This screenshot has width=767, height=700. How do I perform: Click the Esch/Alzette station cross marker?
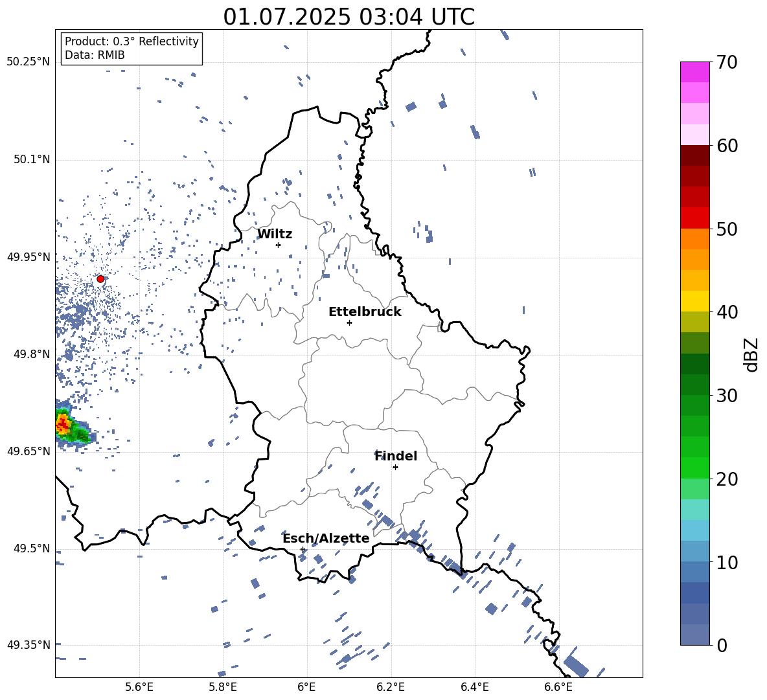[x=303, y=549]
